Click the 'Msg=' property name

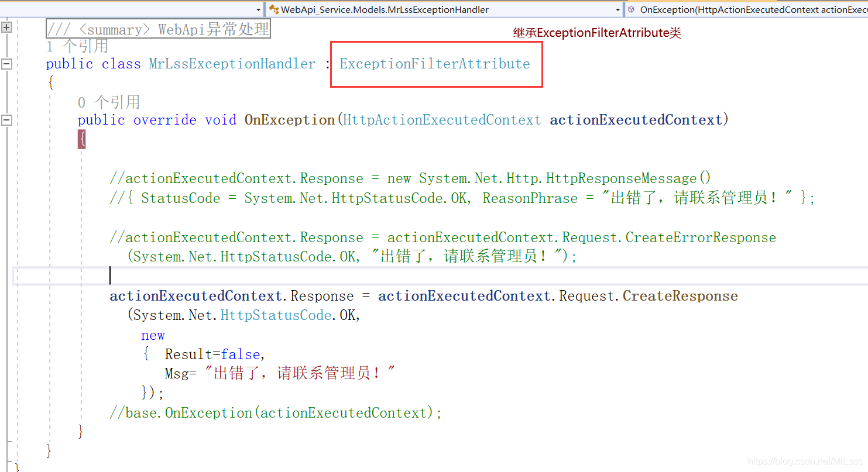click(181, 374)
